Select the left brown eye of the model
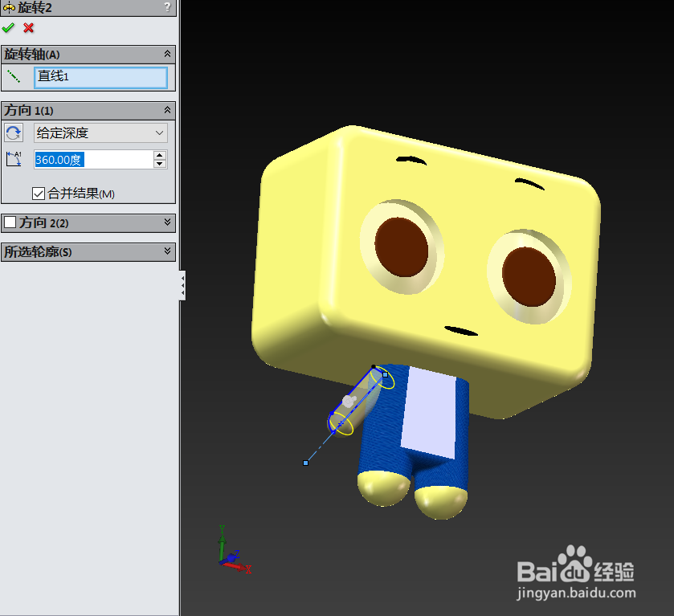Image resolution: width=674 pixels, height=616 pixels. [x=402, y=247]
